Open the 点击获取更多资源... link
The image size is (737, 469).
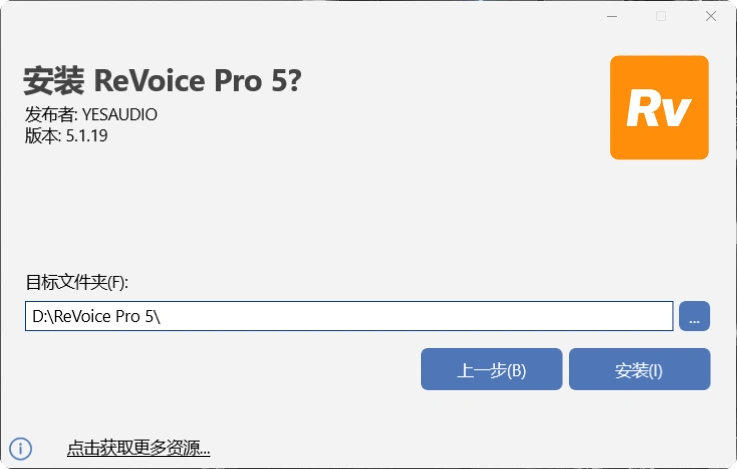(138, 448)
